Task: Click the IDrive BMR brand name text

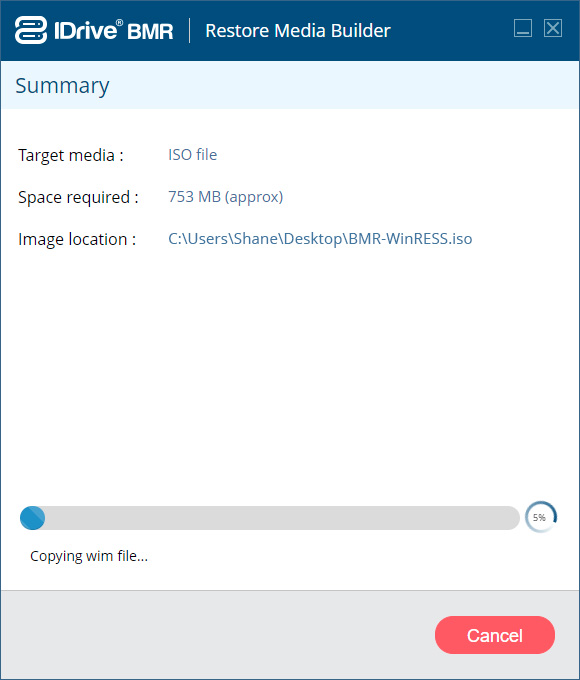Action: click(x=114, y=30)
